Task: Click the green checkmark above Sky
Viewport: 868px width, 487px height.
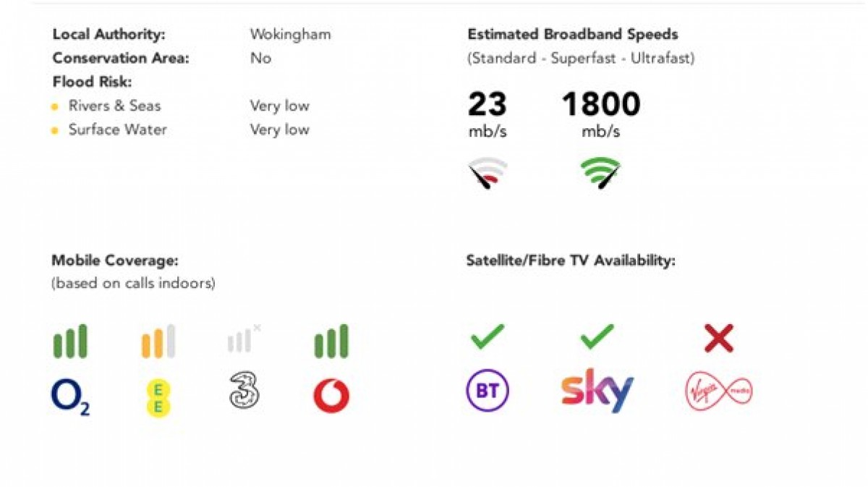Action: [597, 337]
